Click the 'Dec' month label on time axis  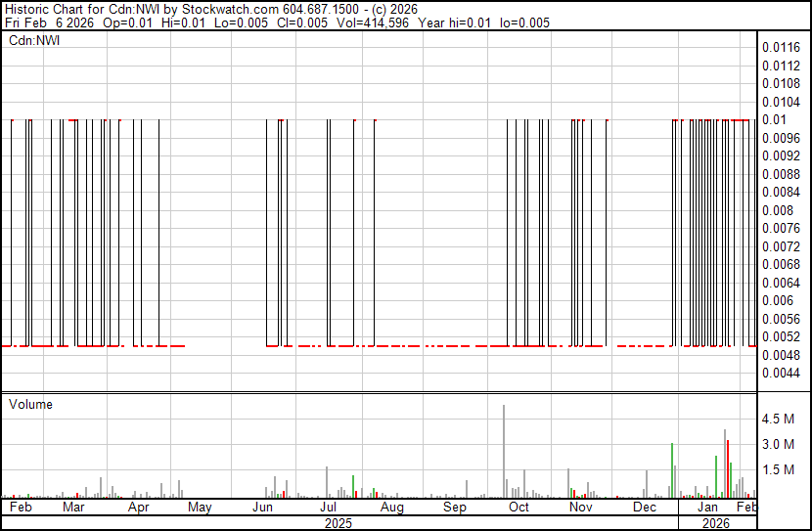(x=645, y=507)
